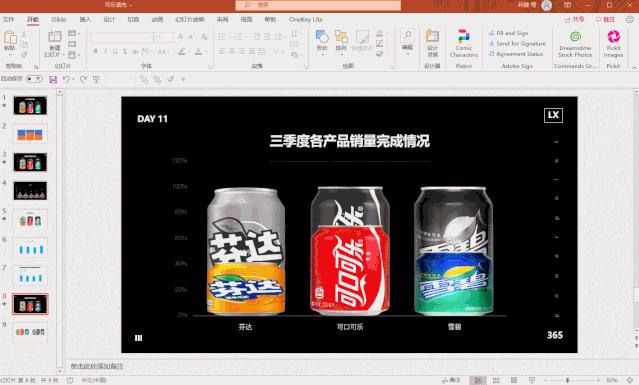Click the Bold formatting icon
The image size is (639, 385).
pyautogui.click(x=95, y=51)
